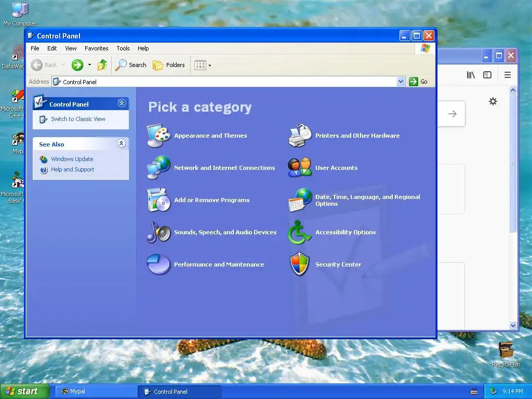532x399 pixels.
Task: Open Mypal library icon in background window
Action: click(x=471, y=75)
